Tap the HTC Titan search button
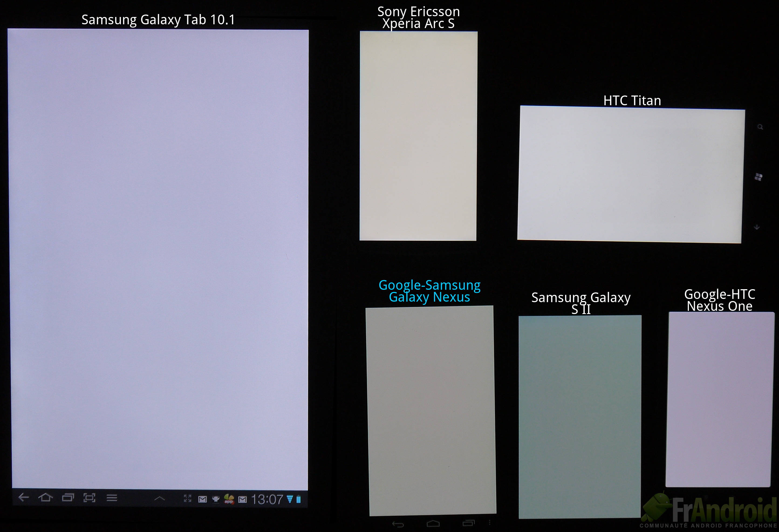The width and height of the screenshot is (779, 532). (x=760, y=127)
